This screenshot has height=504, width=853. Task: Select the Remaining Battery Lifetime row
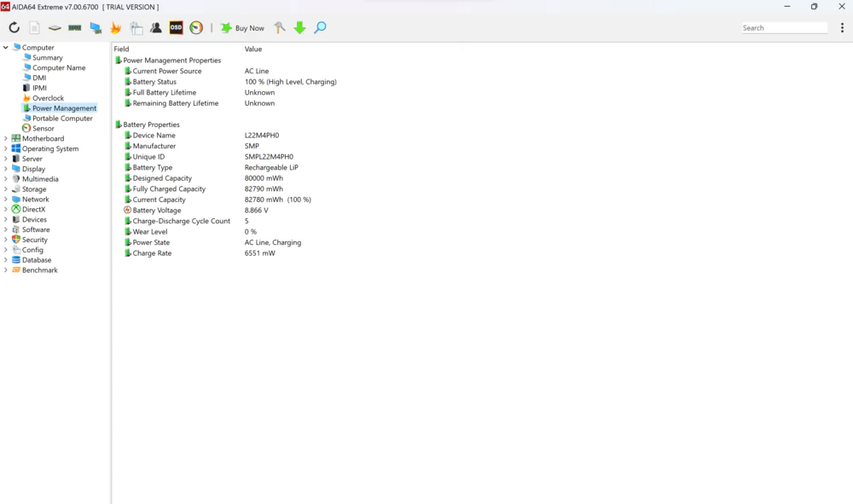pos(287,103)
